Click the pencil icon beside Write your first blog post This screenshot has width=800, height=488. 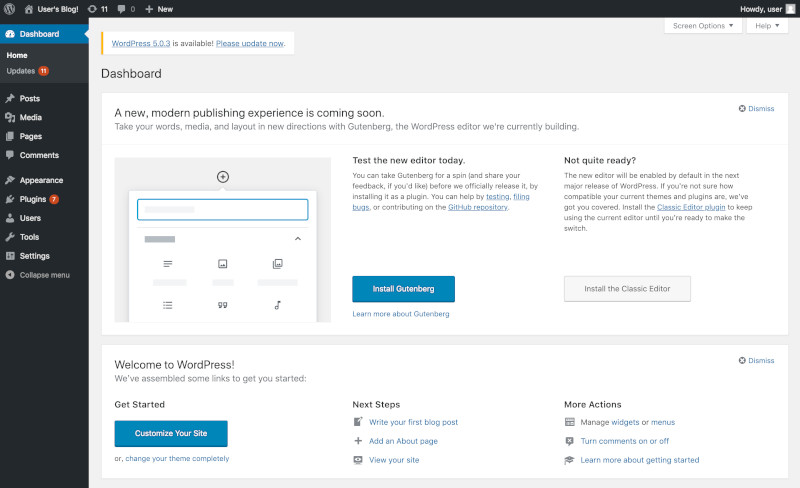coord(358,422)
